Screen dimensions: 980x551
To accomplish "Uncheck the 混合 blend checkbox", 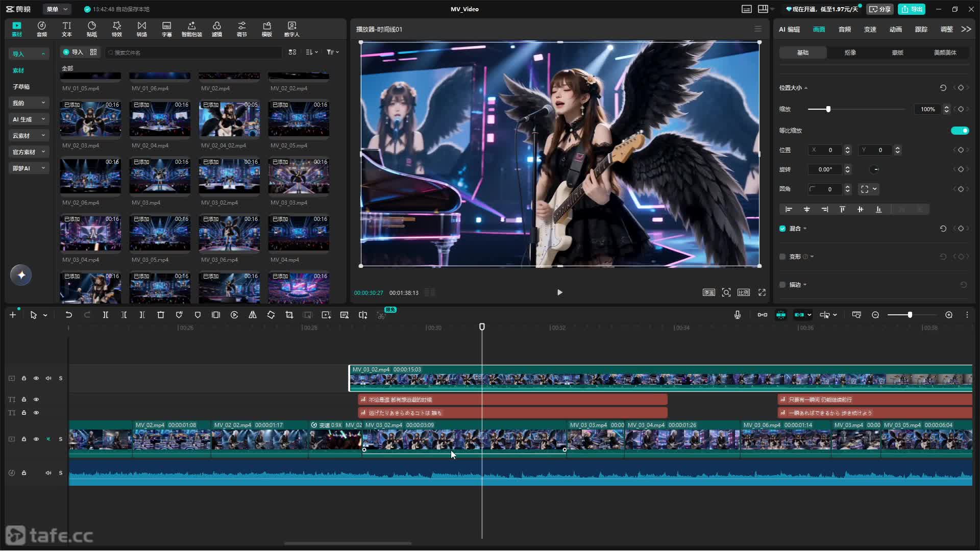I will tap(782, 229).
